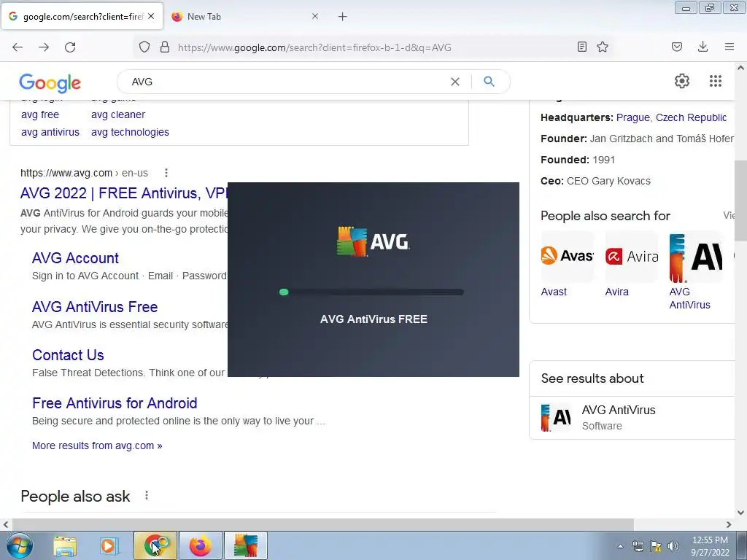Open the Firefox downloads panel
The height and width of the screenshot is (560, 747).
coord(703,47)
